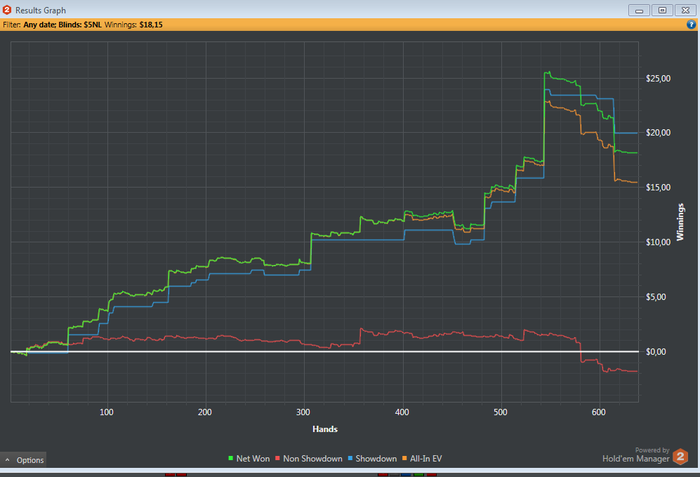Click the filter text Any date; Blinds: $5NL
The height and width of the screenshot is (477, 700).
click(x=62, y=25)
